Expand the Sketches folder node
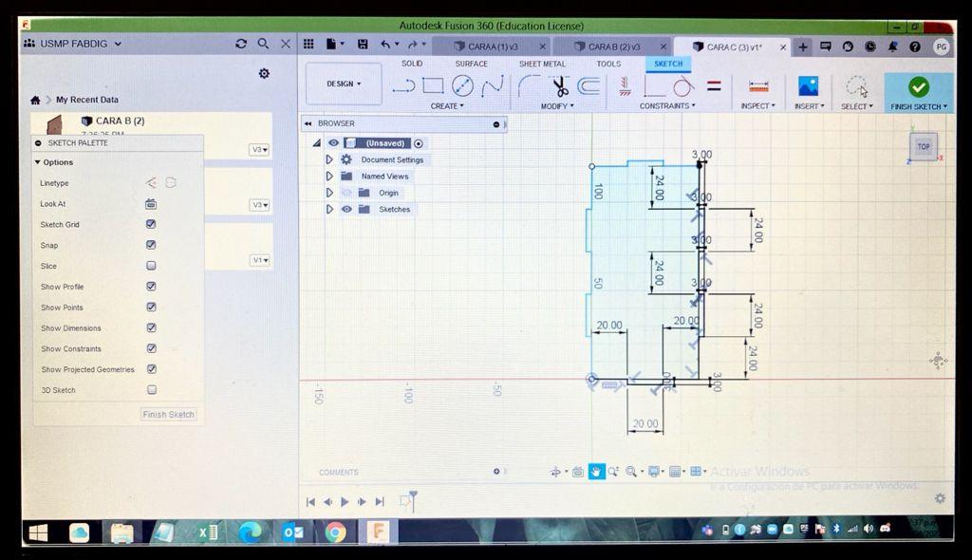Viewport: 972px width, 560px height. pyautogui.click(x=329, y=209)
